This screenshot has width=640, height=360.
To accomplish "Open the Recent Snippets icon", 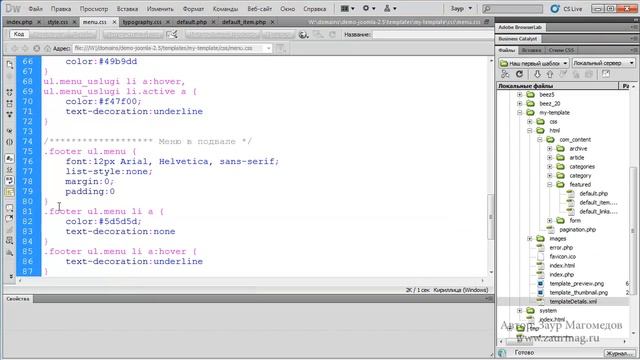I will pos(9,241).
